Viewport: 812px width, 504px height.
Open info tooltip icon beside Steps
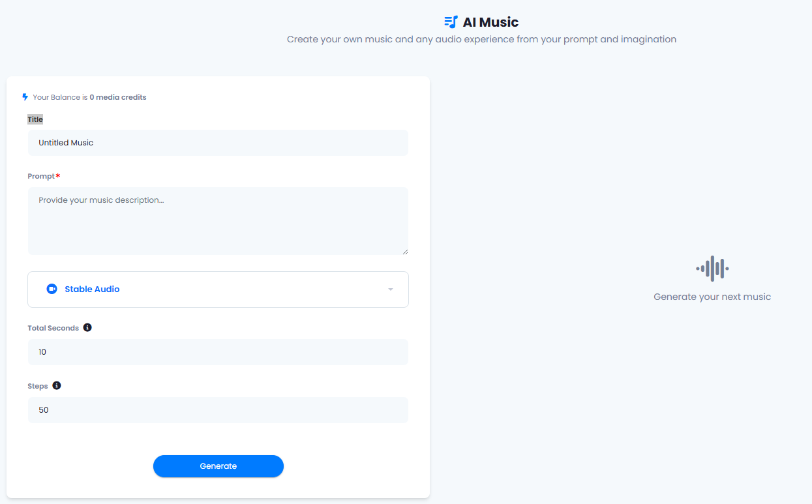tap(57, 385)
